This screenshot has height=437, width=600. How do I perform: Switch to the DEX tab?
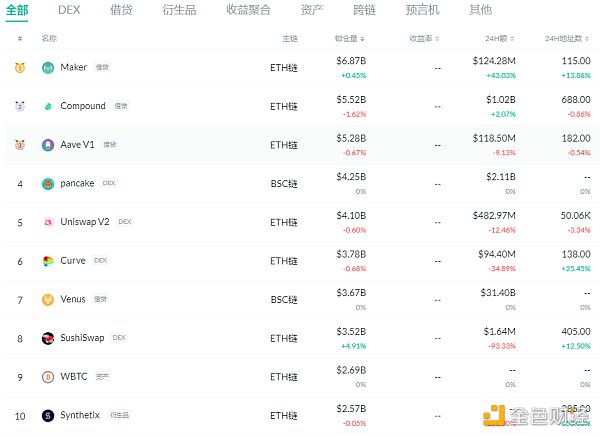click(69, 10)
